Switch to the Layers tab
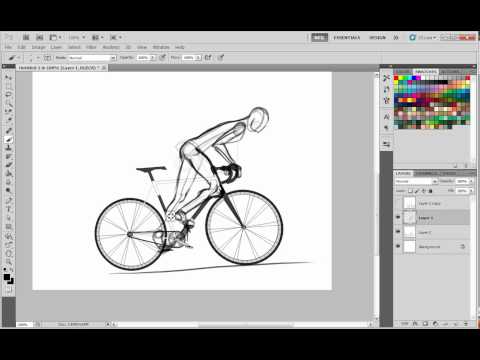 [x=403, y=173]
